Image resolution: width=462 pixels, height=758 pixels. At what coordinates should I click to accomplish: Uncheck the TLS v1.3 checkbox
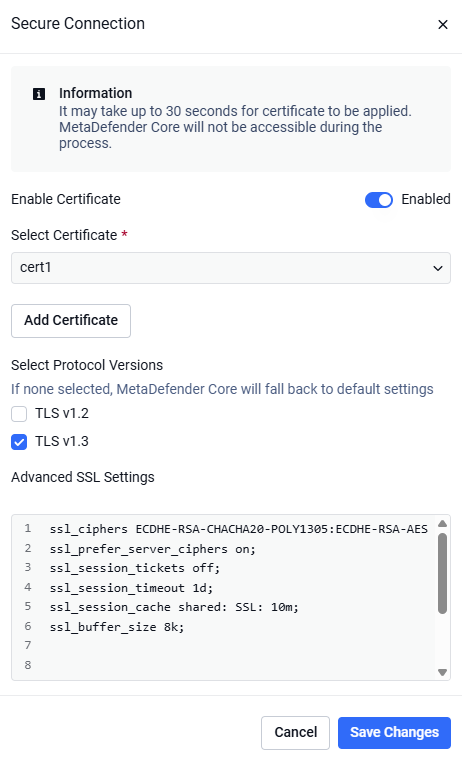pyautogui.click(x=19, y=441)
